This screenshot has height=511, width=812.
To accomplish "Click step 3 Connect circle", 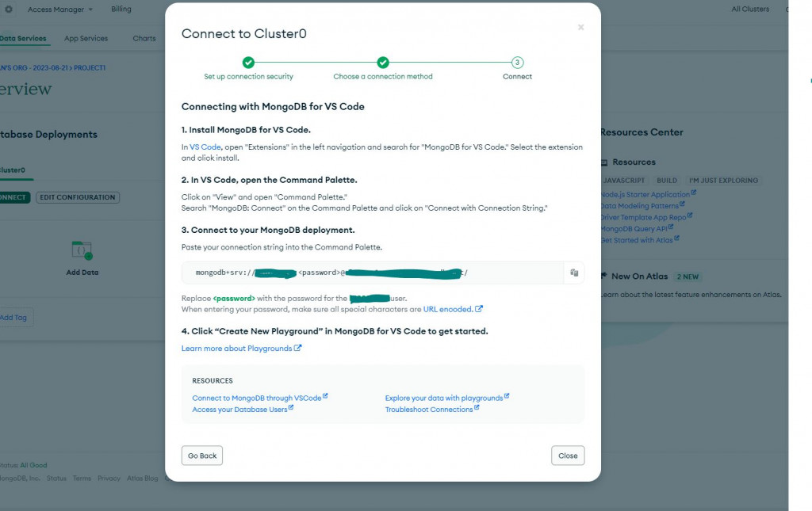I will pos(517,63).
